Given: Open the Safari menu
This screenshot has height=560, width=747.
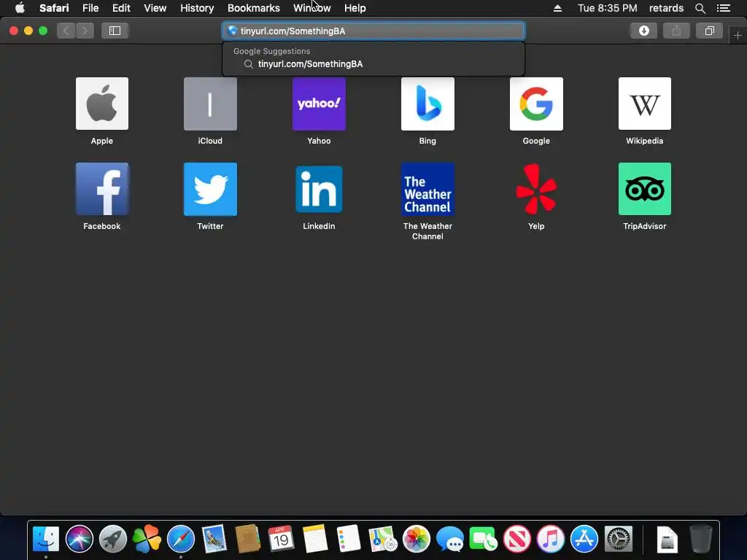Looking at the screenshot, I should point(54,8).
